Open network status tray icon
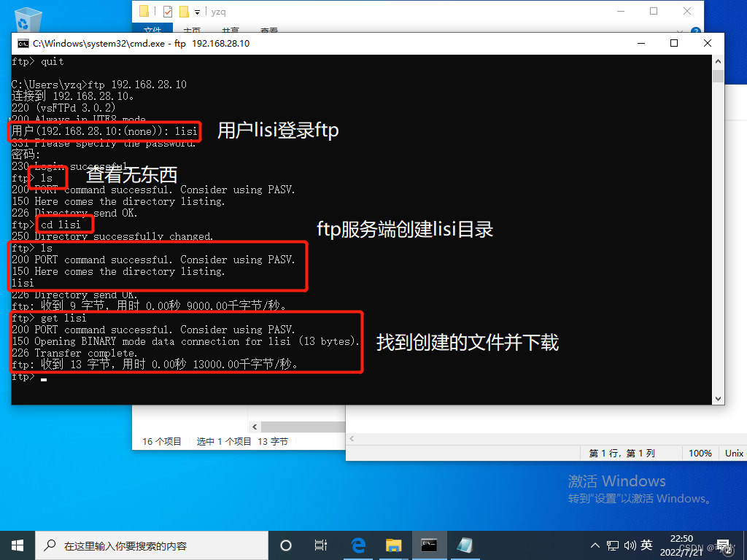The width and height of the screenshot is (747, 560). [613, 545]
